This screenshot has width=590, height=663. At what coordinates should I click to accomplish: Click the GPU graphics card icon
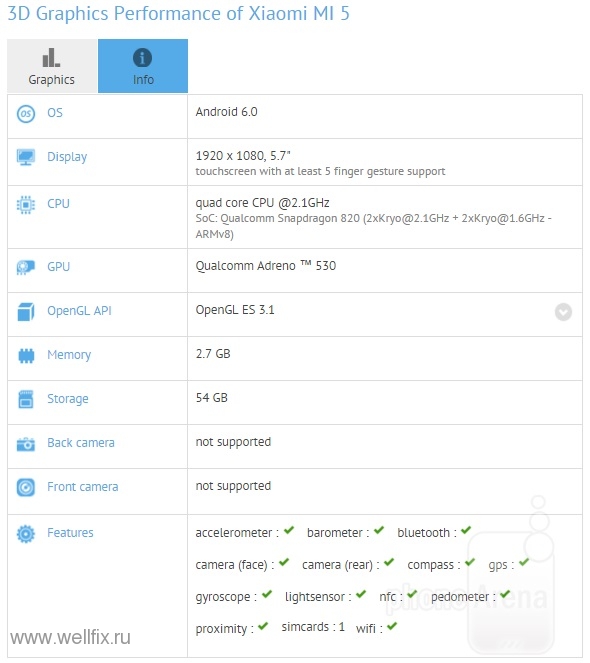coord(26,267)
